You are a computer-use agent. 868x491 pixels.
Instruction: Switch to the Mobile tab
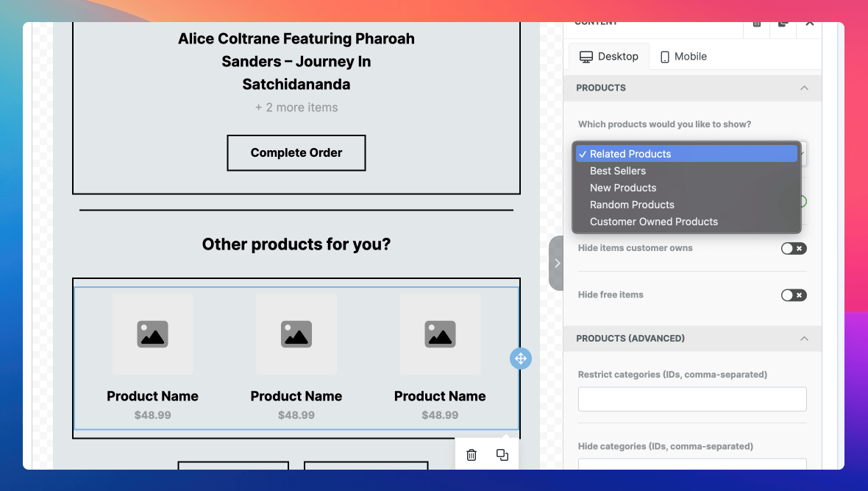[x=683, y=56]
